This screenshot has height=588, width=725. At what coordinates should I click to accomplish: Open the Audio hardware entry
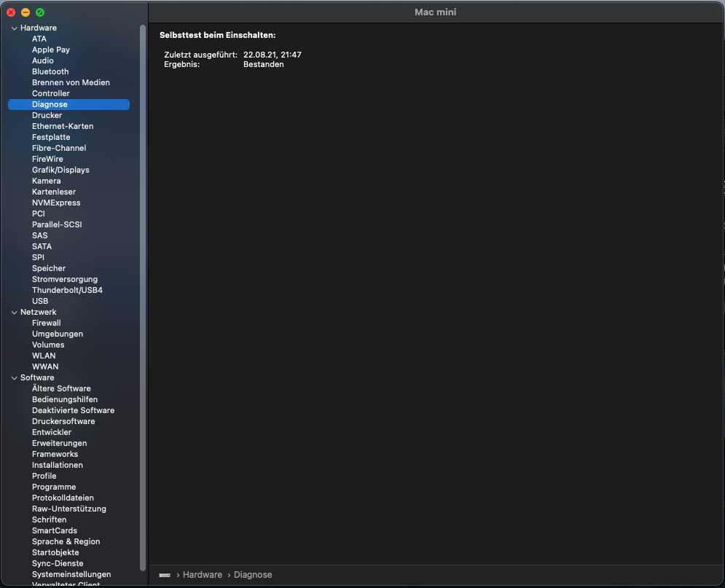coord(42,60)
